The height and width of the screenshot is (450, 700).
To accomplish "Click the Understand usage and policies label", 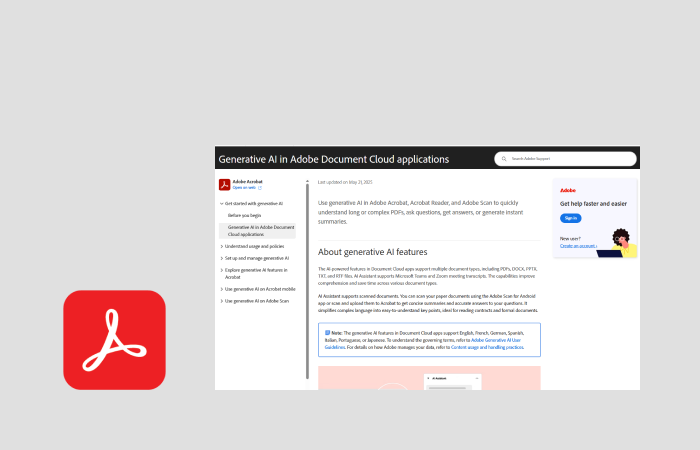I will point(254,246).
